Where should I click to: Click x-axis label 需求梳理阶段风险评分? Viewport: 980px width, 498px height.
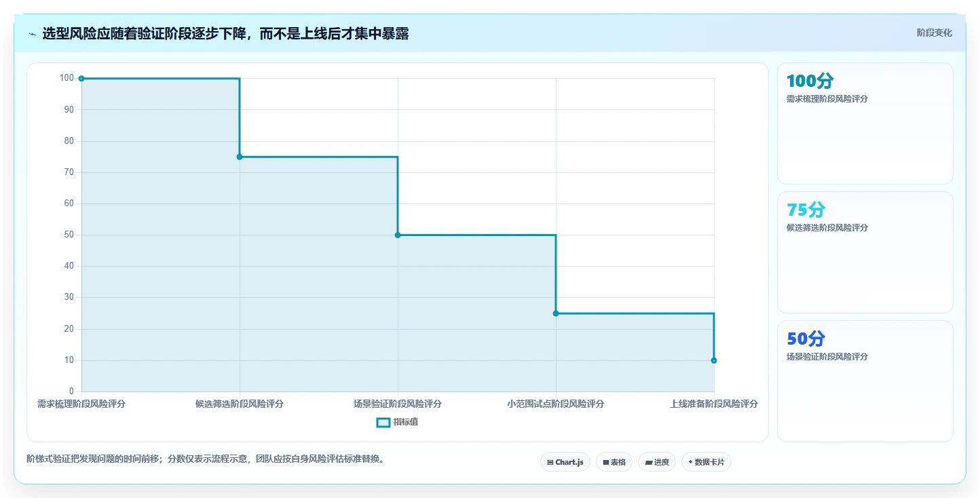(x=81, y=404)
